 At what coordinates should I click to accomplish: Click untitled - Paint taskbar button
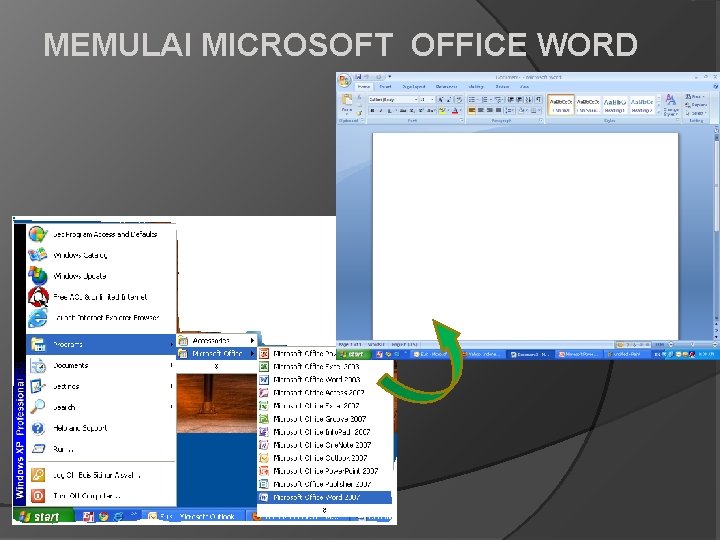627,354
